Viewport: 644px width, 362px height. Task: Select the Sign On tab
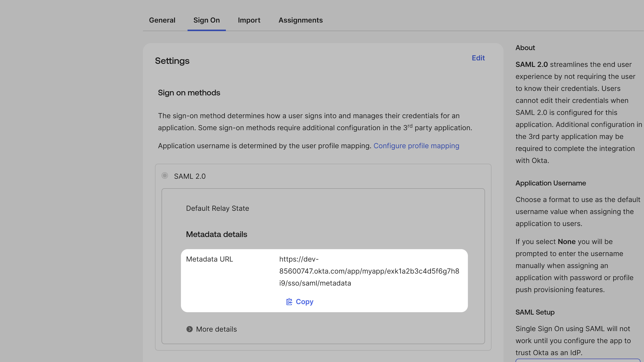pyautogui.click(x=206, y=20)
